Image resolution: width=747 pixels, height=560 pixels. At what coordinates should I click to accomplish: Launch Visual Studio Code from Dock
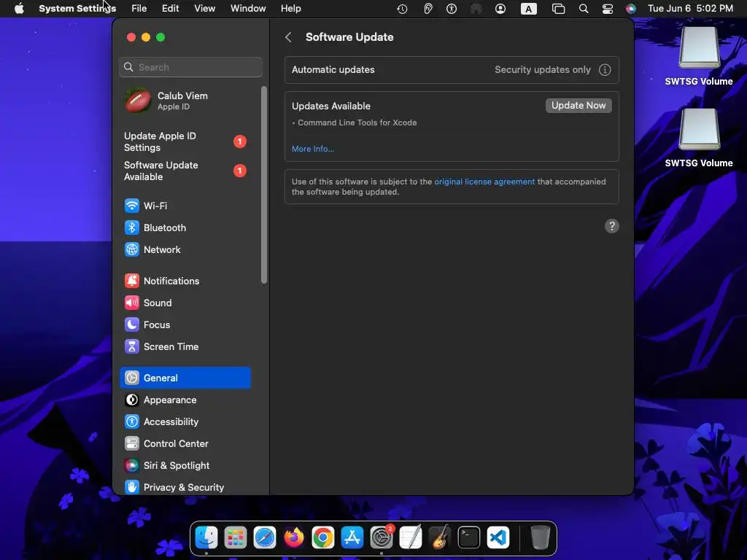tap(498, 537)
